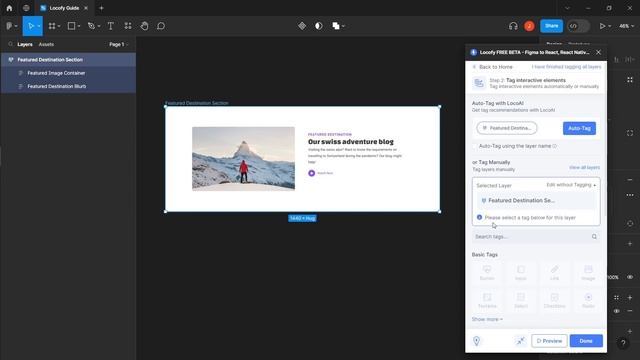
Task: Open the Page 1 dropdown
Action: point(118,44)
